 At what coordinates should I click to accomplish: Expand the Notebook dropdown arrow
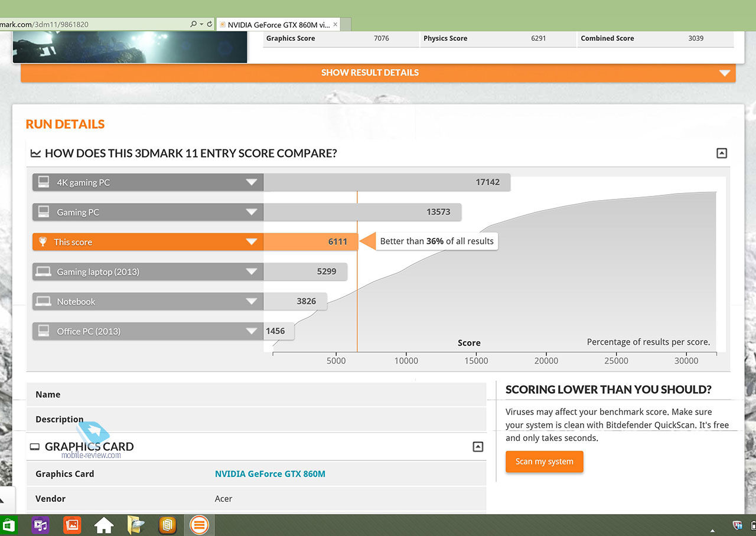pos(252,301)
